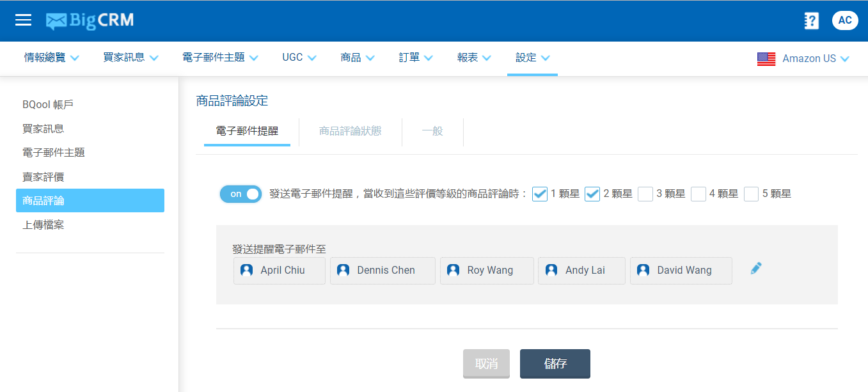Uncheck the 1 顆星 checkbox
This screenshot has height=392, width=868.
[x=540, y=194]
